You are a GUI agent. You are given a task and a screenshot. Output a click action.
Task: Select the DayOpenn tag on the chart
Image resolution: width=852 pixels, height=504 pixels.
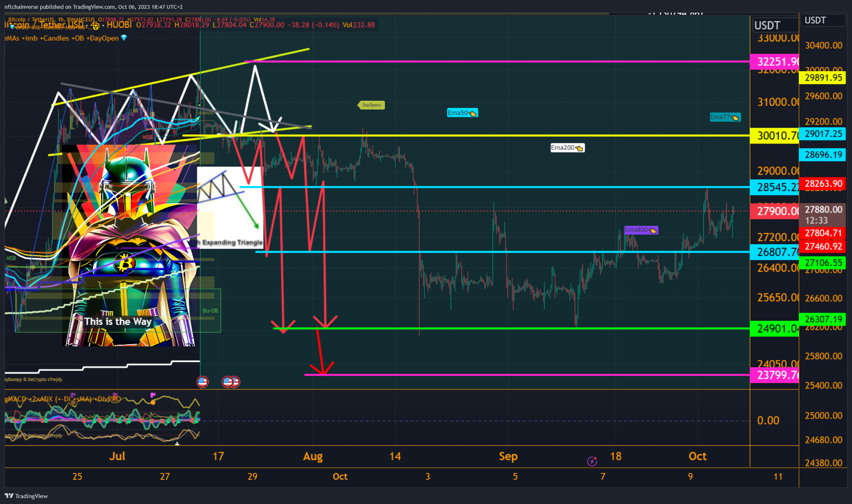tap(371, 105)
